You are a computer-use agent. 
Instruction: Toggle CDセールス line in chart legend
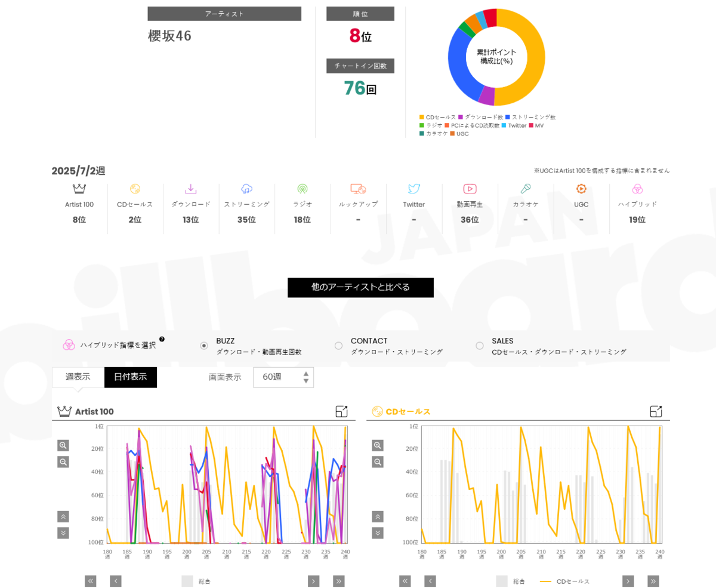pyautogui.click(x=564, y=581)
